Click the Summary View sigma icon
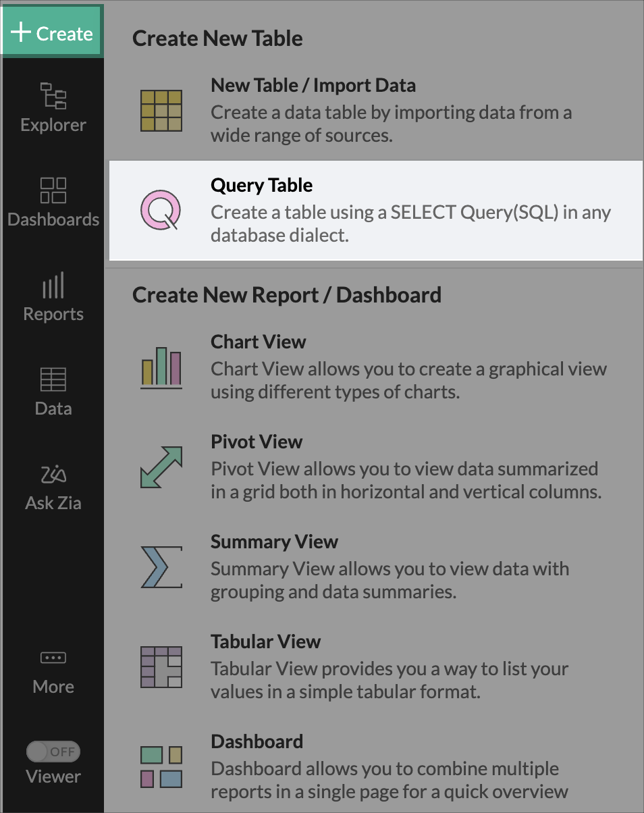 (x=161, y=567)
